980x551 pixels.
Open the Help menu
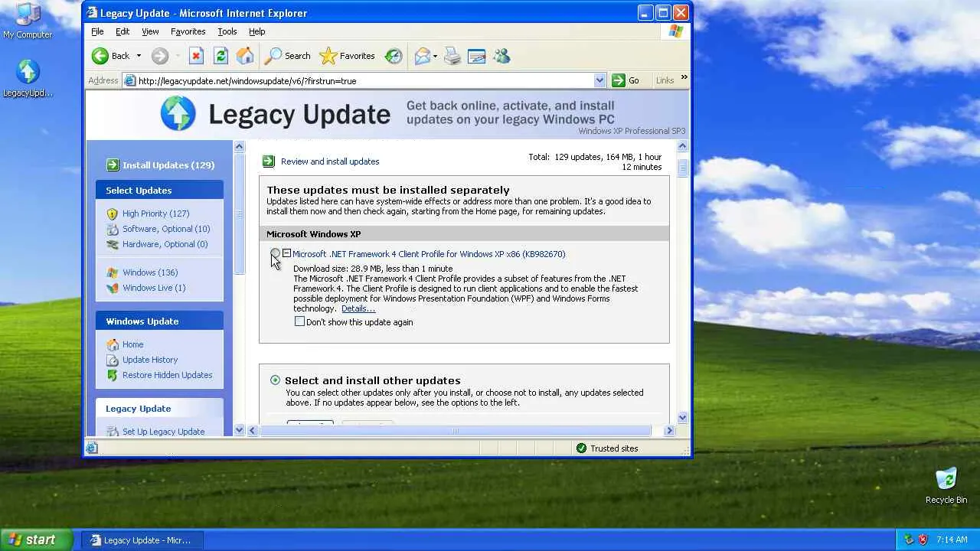(x=256, y=31)
